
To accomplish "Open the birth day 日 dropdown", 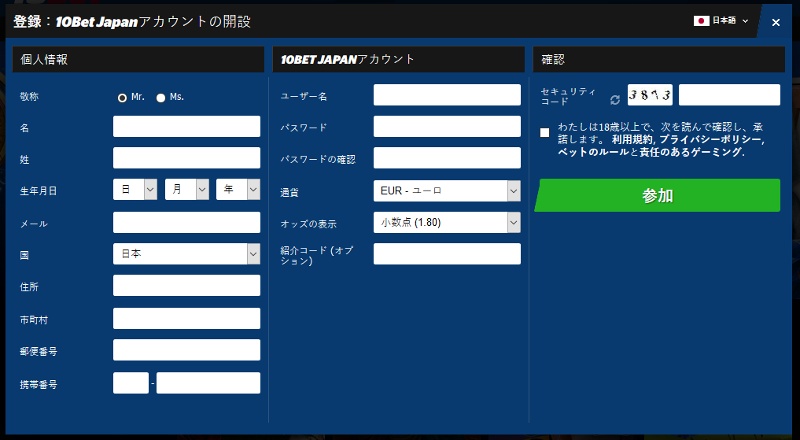I will [x=135, y=189].
